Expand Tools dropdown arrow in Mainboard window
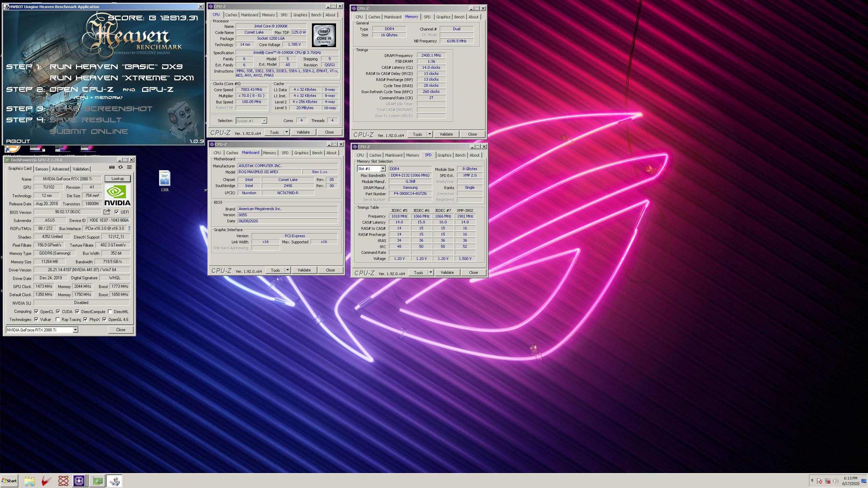Viewport: 868px width, 488px height. click(x=288, y=270)
